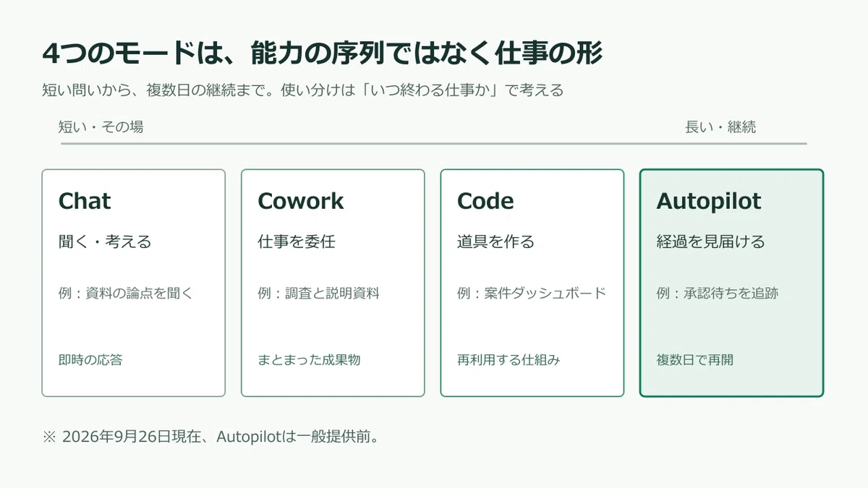This screenshot has height=488, width=868.
Task: Click the text "再利用する仕組み"
Action: click(509, 359)
